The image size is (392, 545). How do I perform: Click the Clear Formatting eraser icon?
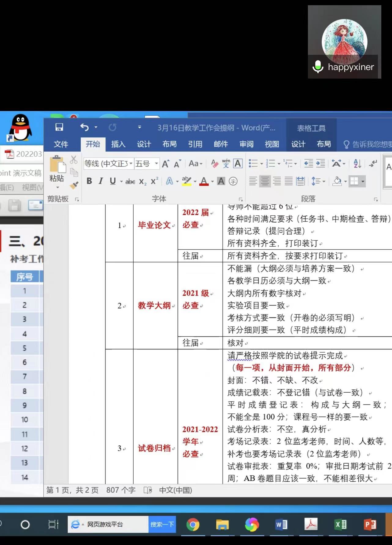click(215, 164)
